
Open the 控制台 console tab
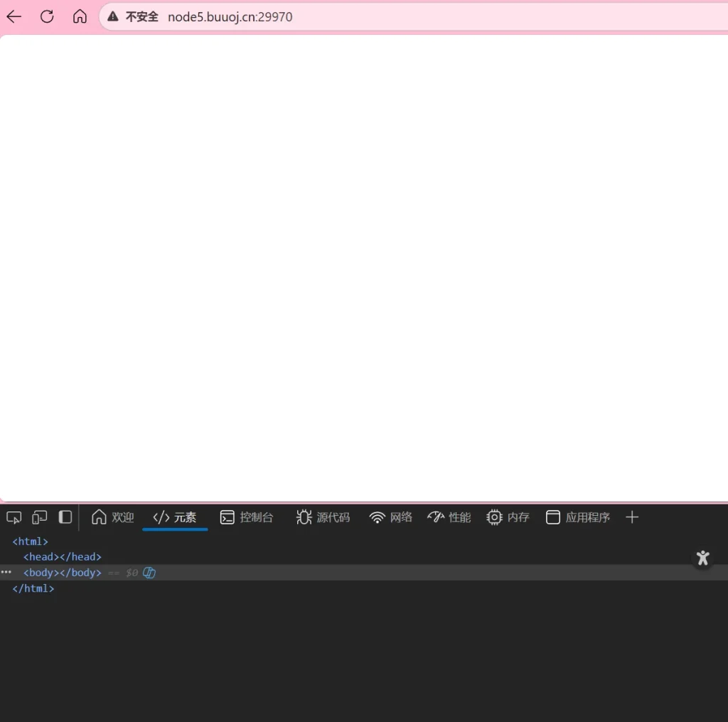tap(247, 517)
